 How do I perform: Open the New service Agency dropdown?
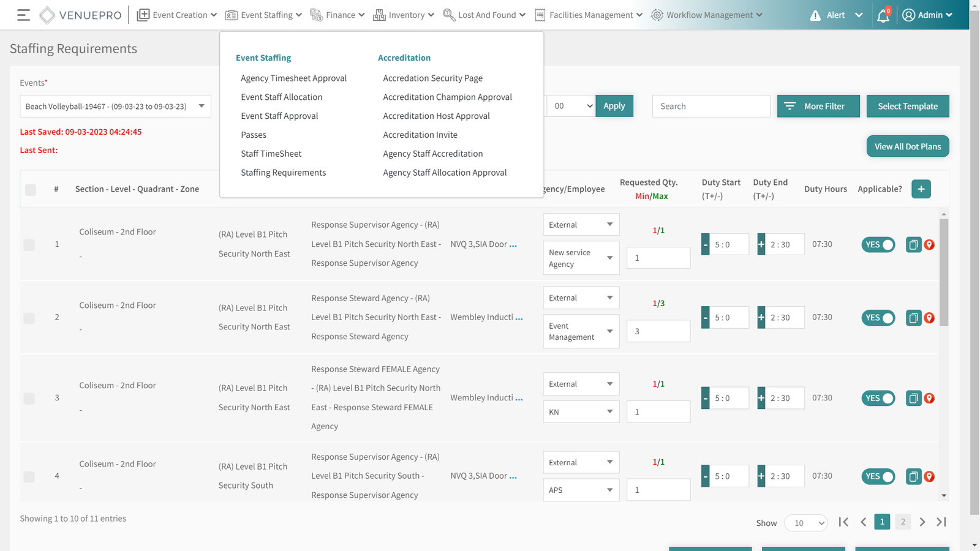tap(581, 258)
